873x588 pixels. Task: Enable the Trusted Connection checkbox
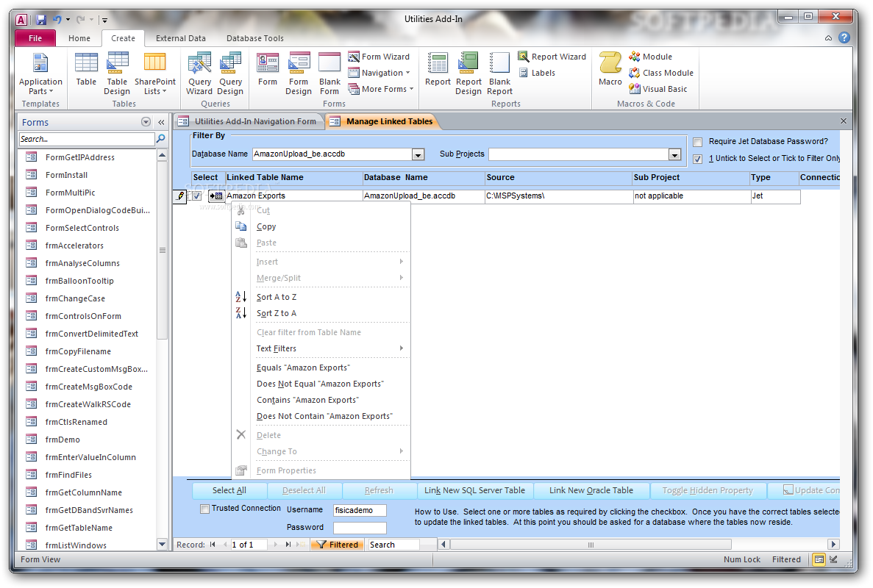tap(205, 509)
